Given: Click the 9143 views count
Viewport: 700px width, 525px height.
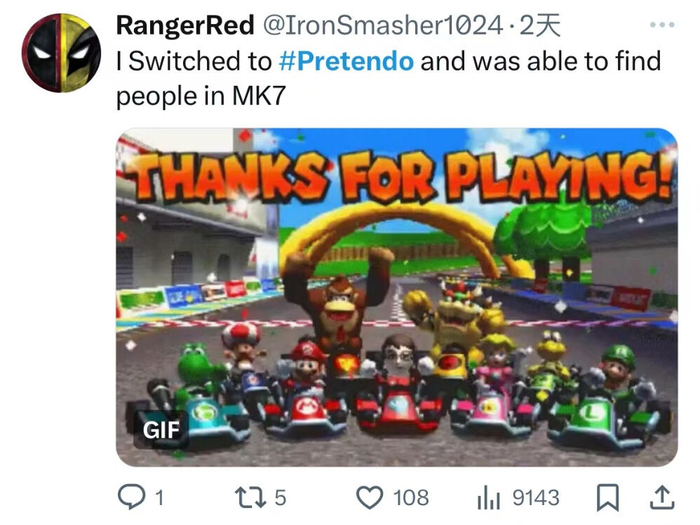Looking at the screenshot, I should click(x=536, y=497).
